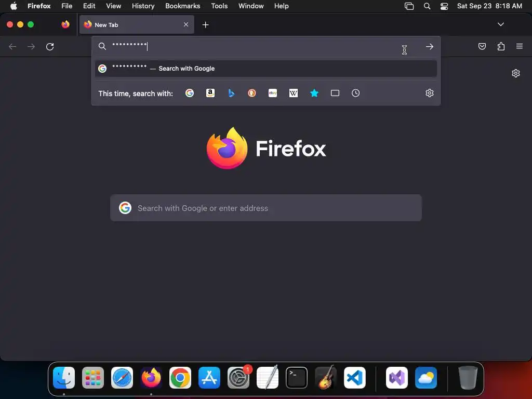Screen dimensions: 532x399
Task: Save to Pocket icon
Action: [x=482, y=46]
